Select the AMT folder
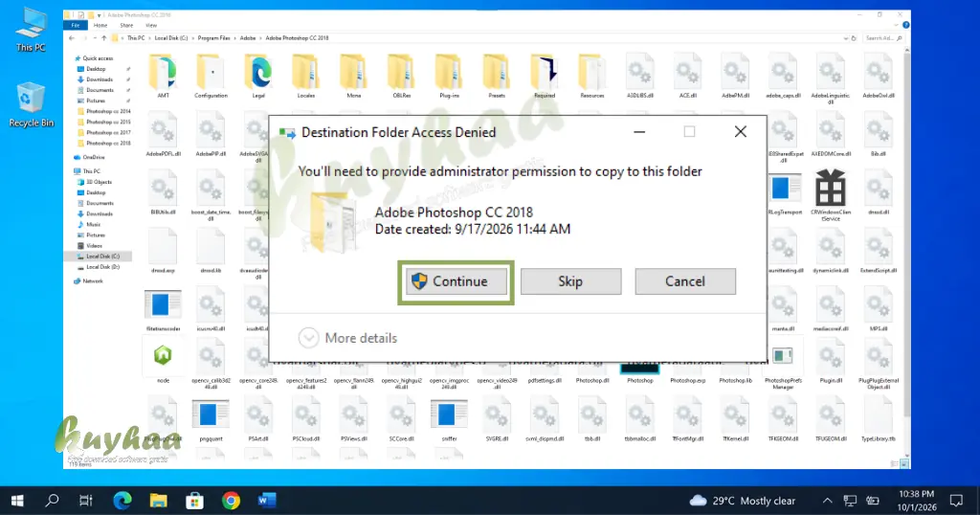The image size is (980, 515). pyautogui.click(x=163, y=77)
